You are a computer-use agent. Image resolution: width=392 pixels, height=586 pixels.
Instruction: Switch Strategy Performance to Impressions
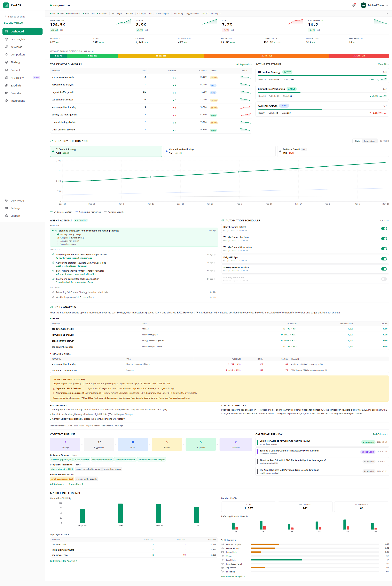369,141
